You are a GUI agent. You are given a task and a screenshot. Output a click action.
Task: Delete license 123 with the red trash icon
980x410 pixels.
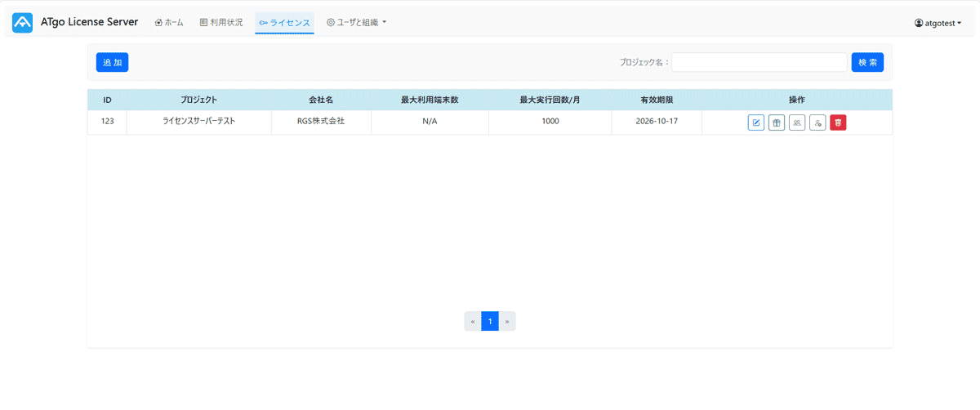coord(838,123)
